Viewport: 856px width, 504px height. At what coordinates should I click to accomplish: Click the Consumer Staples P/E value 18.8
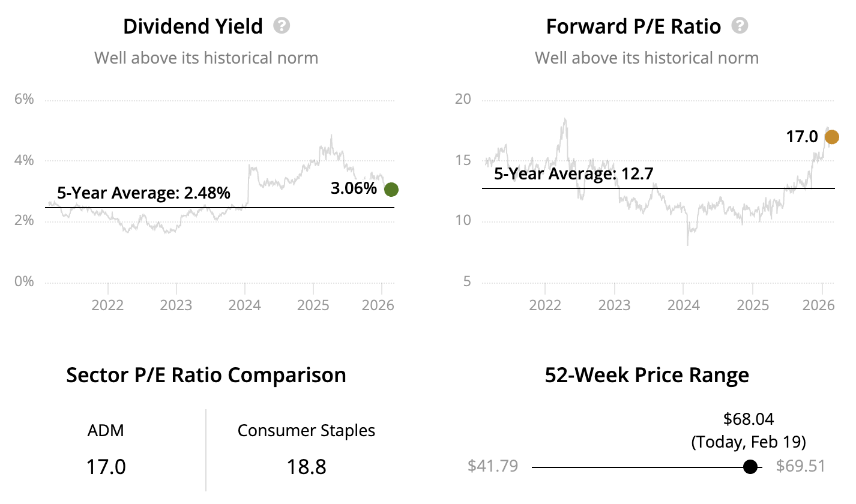pyautogui.click(x=306, y=467)
